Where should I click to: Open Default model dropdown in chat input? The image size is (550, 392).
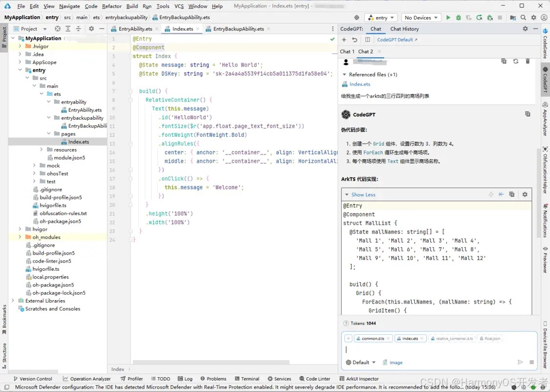tap(361, 363)
